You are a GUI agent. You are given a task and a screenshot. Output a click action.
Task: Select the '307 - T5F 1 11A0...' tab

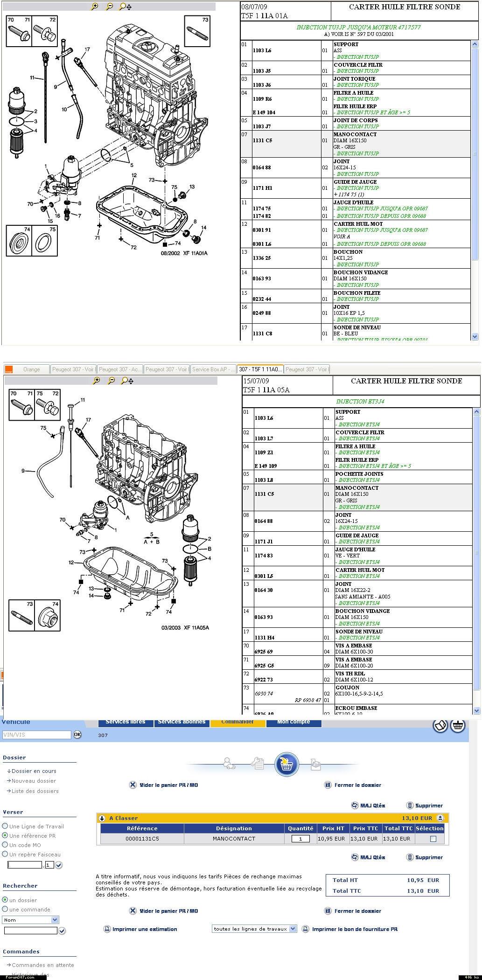(260, 369)
